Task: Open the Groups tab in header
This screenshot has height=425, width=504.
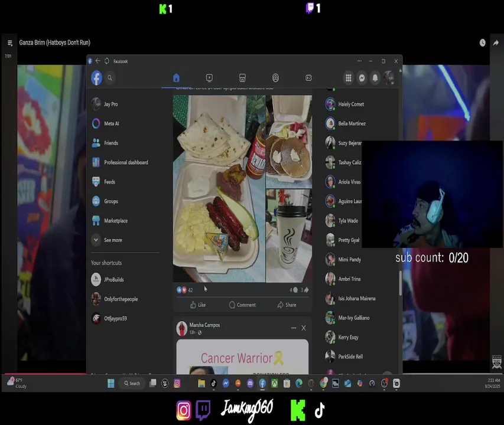Action: (x=275, y=78)
